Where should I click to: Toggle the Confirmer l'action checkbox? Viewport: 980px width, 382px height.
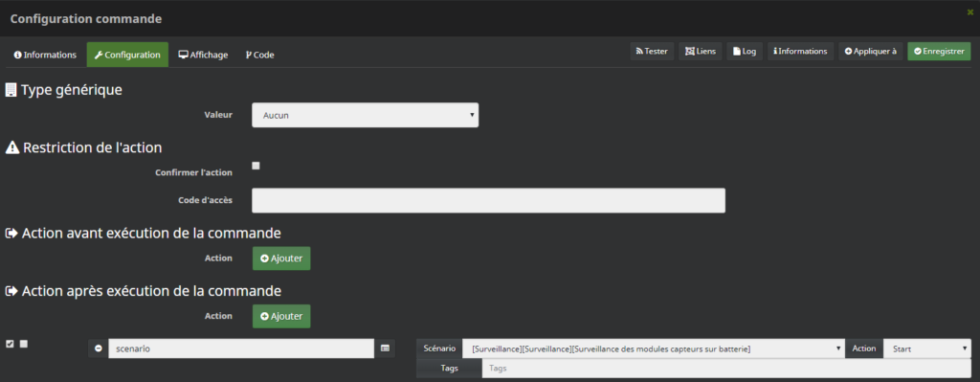[256, 166]
